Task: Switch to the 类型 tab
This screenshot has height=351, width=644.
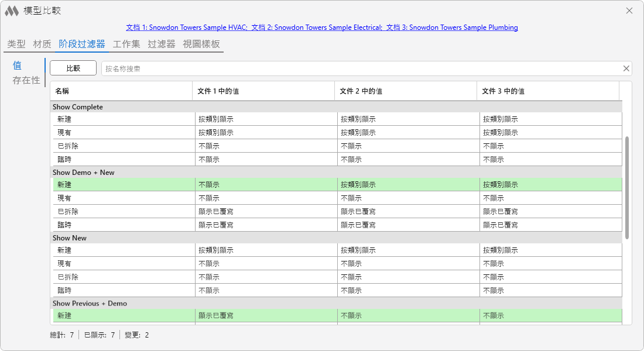Action: coord(16,44)
